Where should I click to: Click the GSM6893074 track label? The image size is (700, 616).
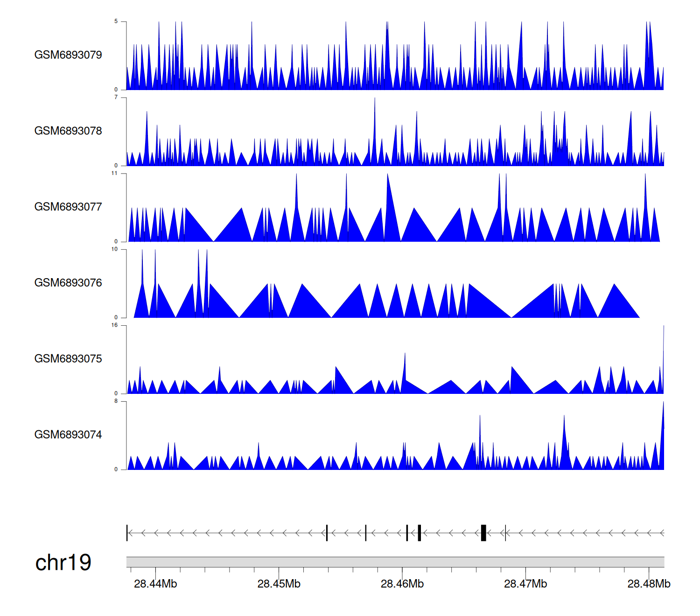pos(68,435)
